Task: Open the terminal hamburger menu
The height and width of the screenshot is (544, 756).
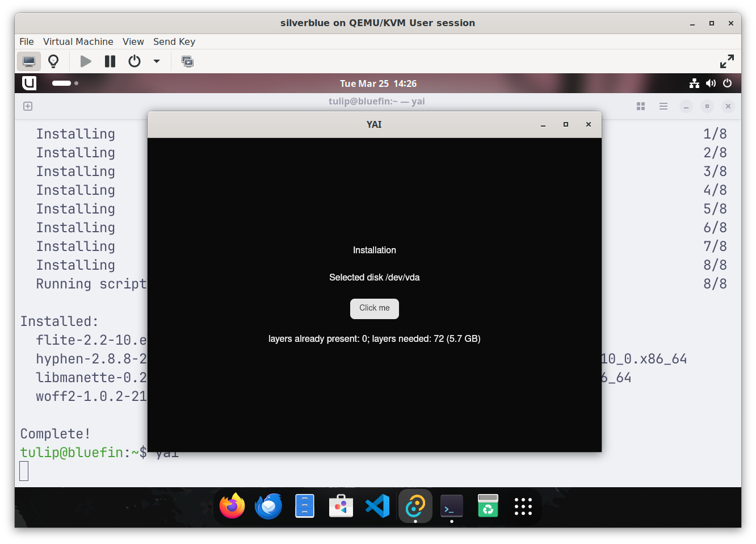Action: [x=663, y=106]
